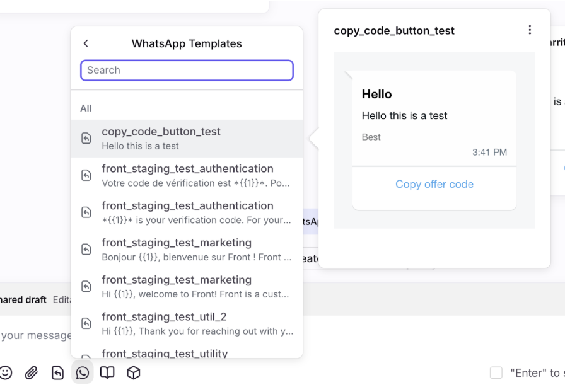Go back from WhatsApp Templates panel
Viewport: 565px width, 392px height.
click(86, 43)
